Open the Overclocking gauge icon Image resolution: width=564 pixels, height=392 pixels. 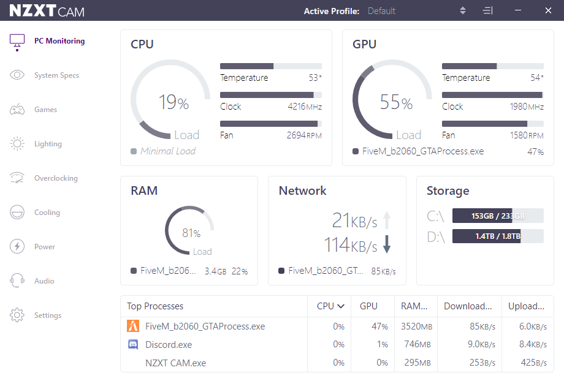(x=17, y=178)
